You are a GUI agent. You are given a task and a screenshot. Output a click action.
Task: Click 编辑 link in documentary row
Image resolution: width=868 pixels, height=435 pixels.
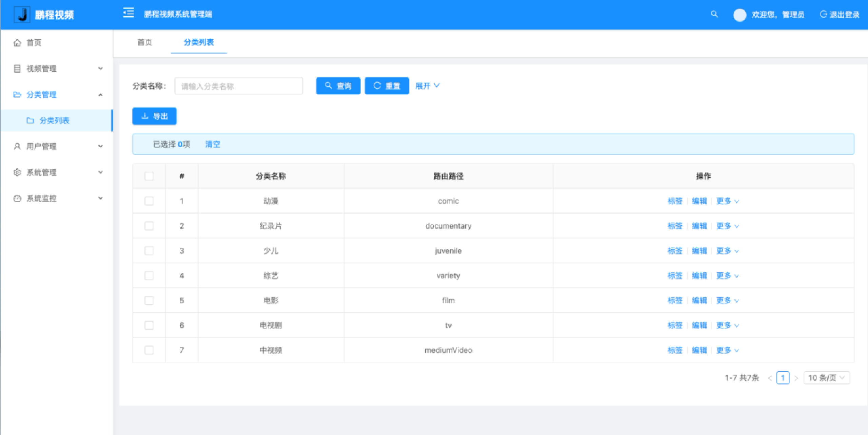[699, 226]
